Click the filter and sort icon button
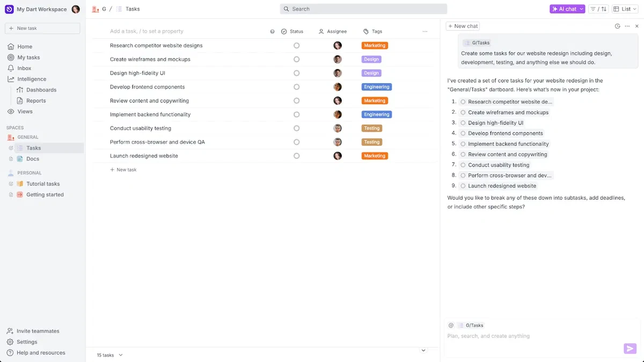 pyautogui.click(x=598, y=9)
